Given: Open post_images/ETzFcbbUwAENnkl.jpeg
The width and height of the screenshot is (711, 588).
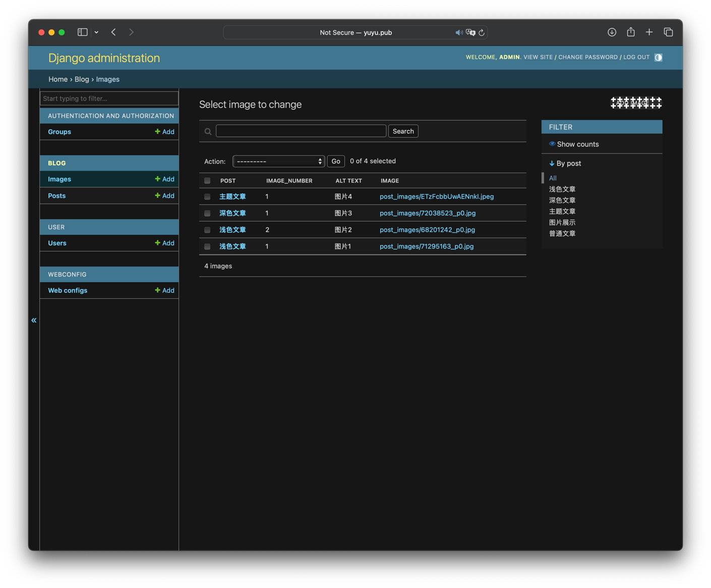Looking at the screenshot, I should (437, 197).
